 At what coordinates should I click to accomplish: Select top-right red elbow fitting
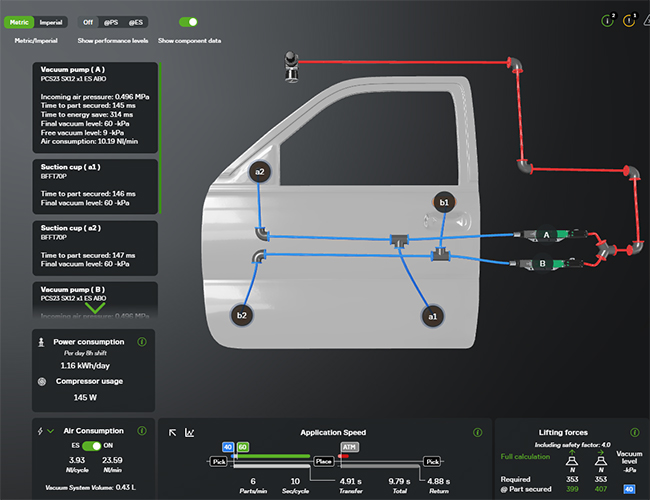coord(515,65)
